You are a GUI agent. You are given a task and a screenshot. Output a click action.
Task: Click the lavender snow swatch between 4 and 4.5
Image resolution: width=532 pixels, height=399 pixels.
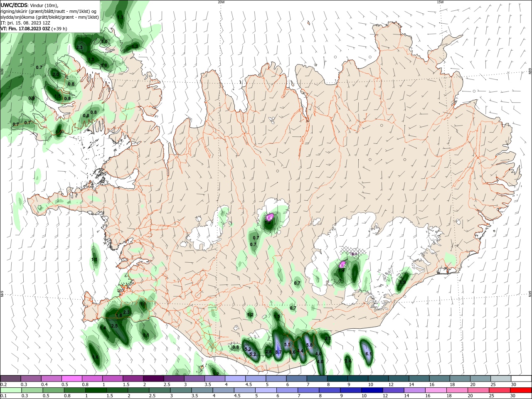[236, 379]
